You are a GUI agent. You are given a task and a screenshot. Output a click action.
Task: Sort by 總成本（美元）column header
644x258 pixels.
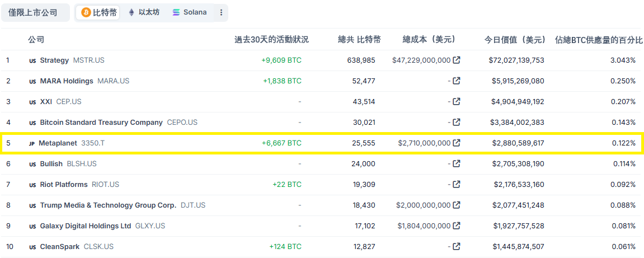[x=429, y=40]
